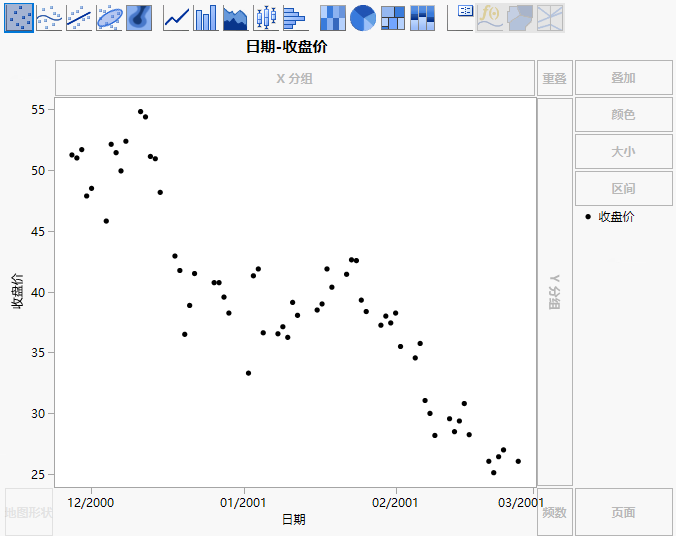Select the Contour element icon
This screenshot has width=676, height=536.
(139, 17)
